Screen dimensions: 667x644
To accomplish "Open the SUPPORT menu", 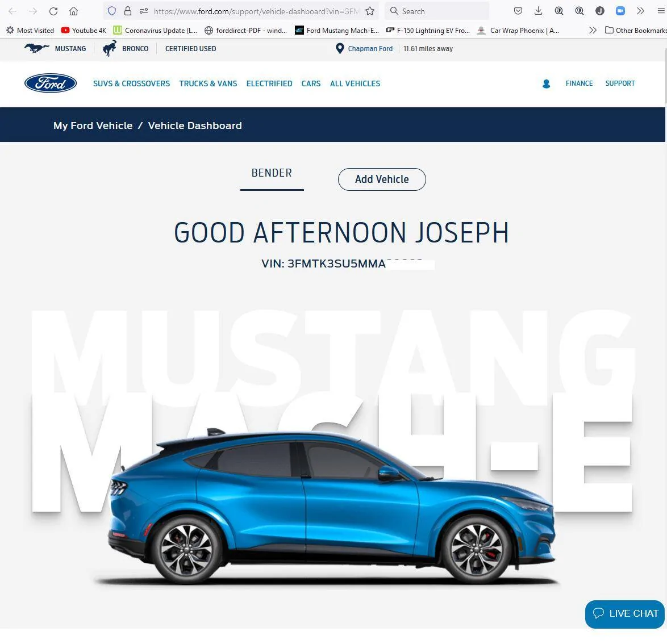I will tap(620, 83).
